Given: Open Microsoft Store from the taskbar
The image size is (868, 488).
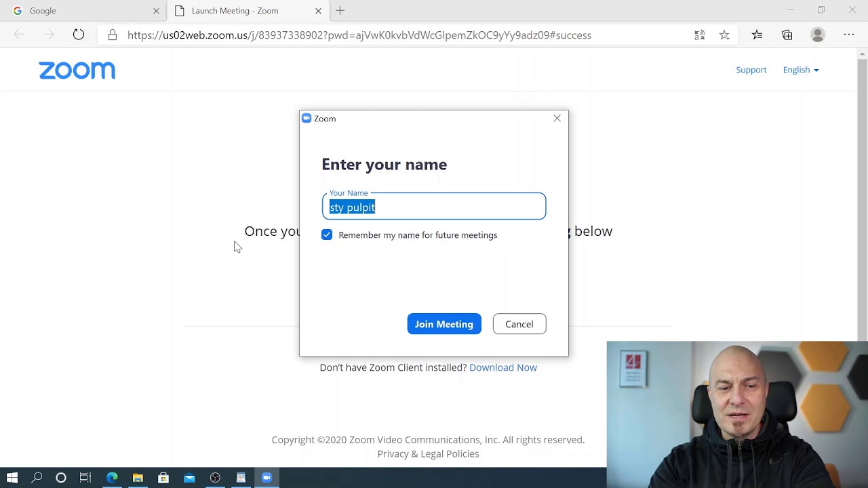Looking at the screenshot, I should tap(163, 478).
